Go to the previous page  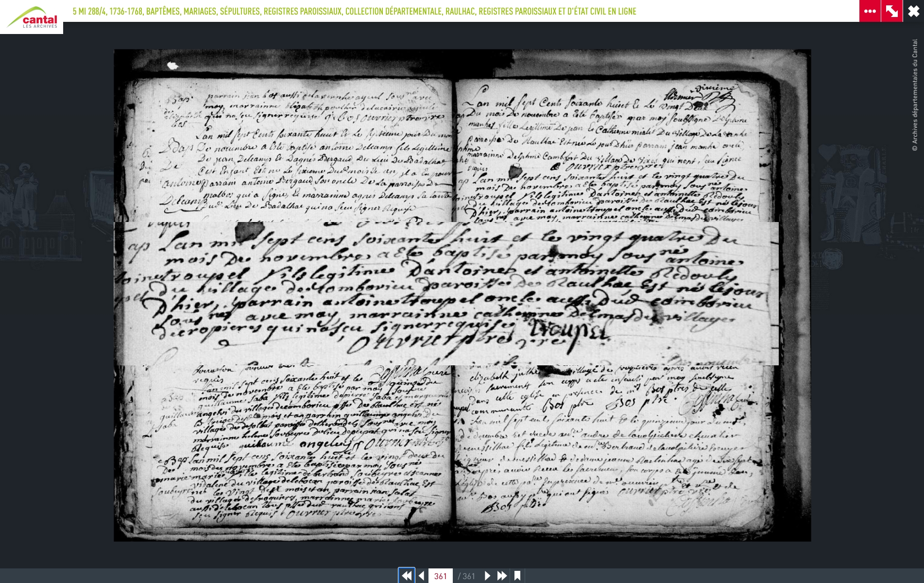click(421, 576)
